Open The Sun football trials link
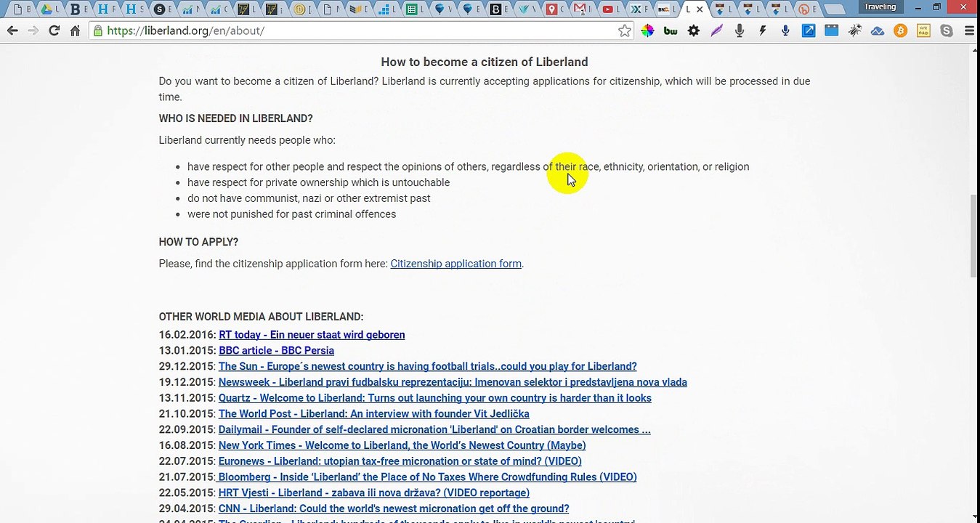The height and width of the screenshot is (523, 980). tap(427, 367)
